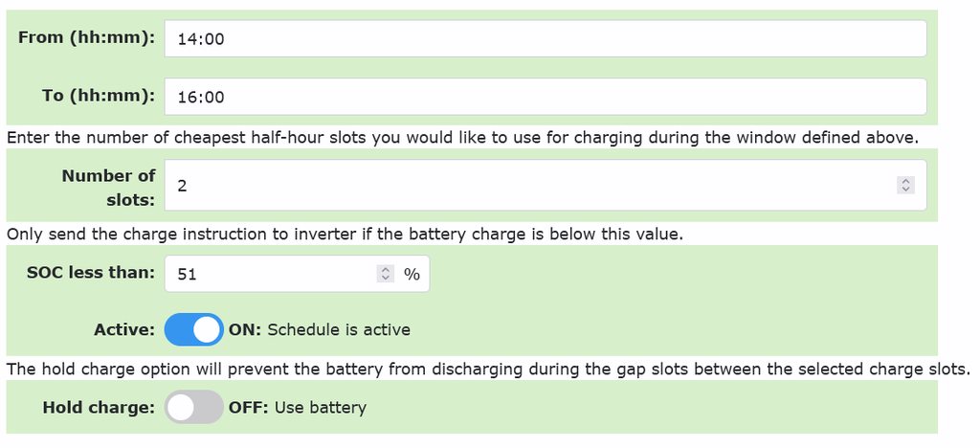Screen dimensions: 980x448
Task: Click the To time input field
Action: pyautogui.click(x=546, y=96)
